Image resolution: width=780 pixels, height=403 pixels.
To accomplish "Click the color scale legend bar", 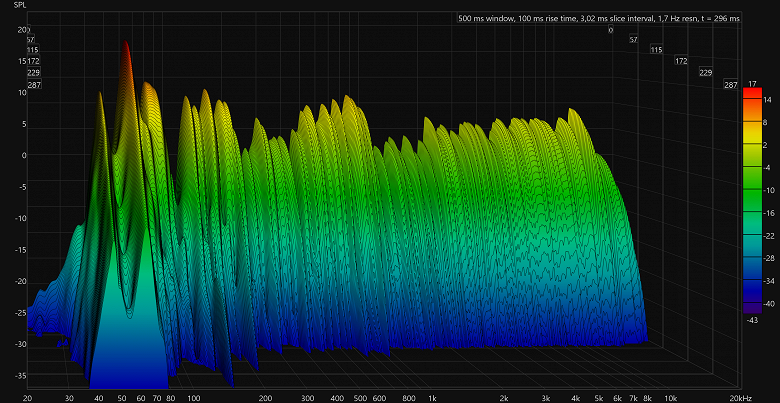I will pyautogui.click(x=752, y=201).
